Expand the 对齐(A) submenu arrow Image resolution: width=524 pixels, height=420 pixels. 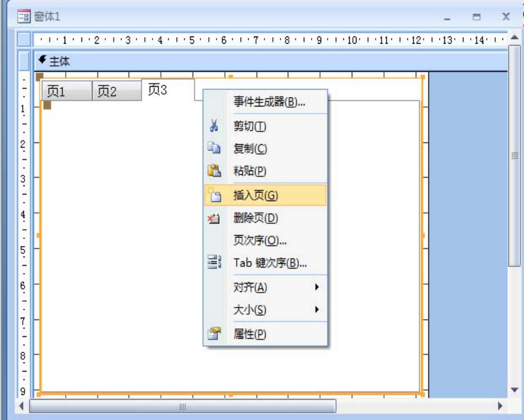tap(316, 287)
